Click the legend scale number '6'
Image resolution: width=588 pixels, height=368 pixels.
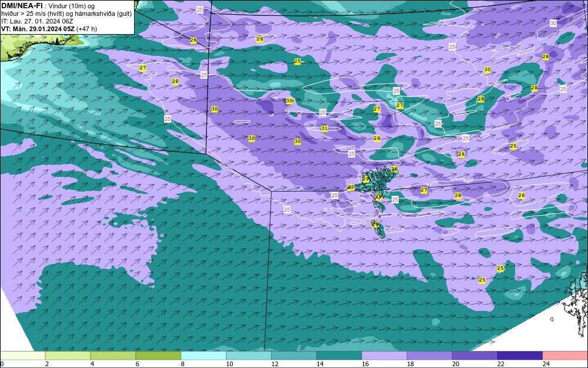138,364
